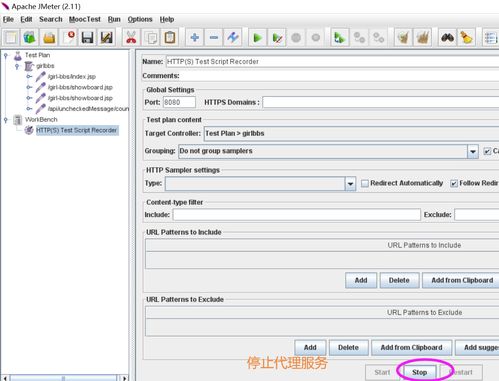Click Add from Clipboard under Include patterns
Viewport: 499px width, 381px height.
click(462, 280)
